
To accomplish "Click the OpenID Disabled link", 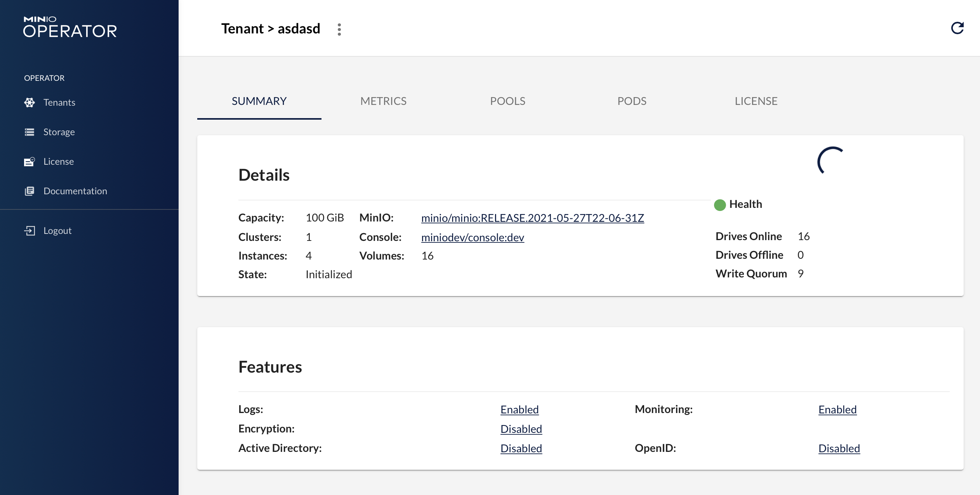I will click(x=839, y=448).
